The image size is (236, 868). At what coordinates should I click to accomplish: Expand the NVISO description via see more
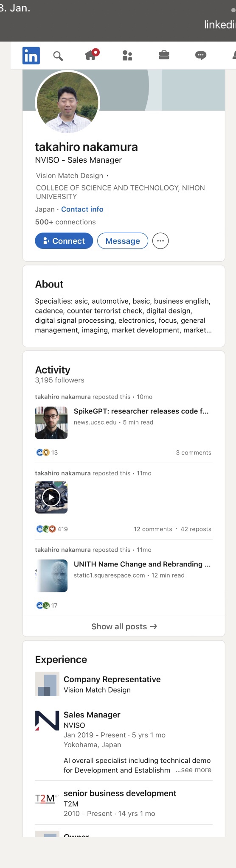pos(194,770)
